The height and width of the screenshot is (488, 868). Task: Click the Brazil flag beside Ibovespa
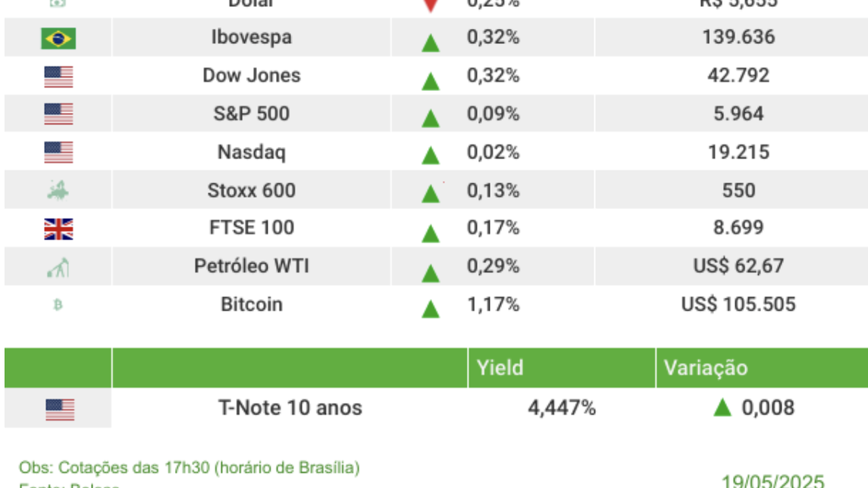tap(58, 38)
